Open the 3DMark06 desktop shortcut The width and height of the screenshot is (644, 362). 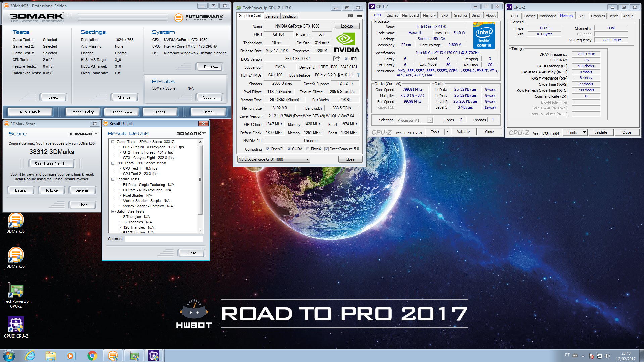click(16, 258)
